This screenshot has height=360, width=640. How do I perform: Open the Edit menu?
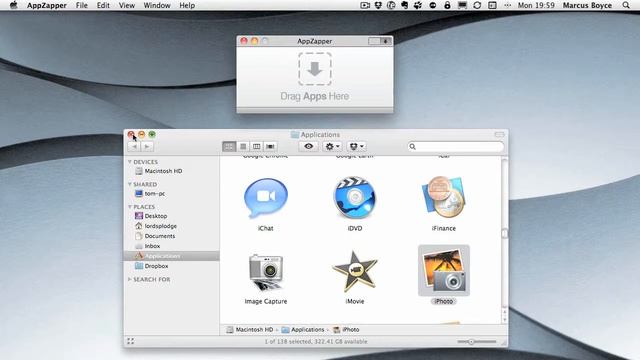coord(103,5)
